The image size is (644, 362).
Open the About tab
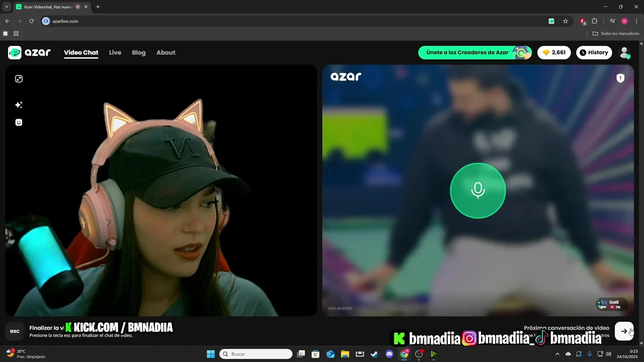point(166,52)
